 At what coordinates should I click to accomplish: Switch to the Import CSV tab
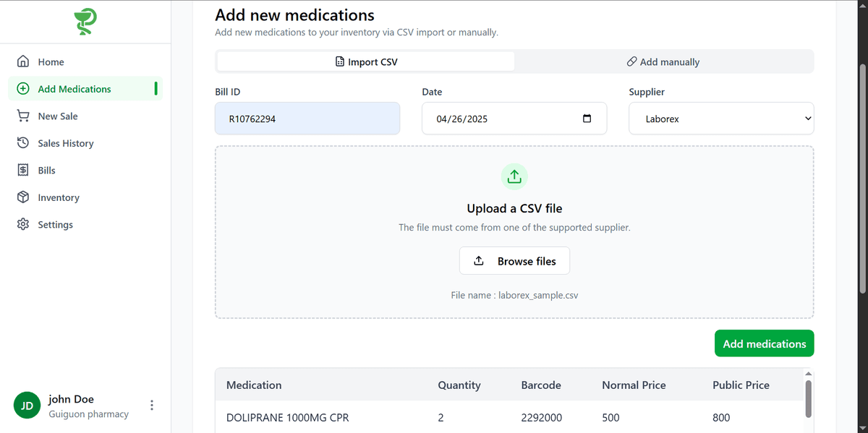[366, 62]
